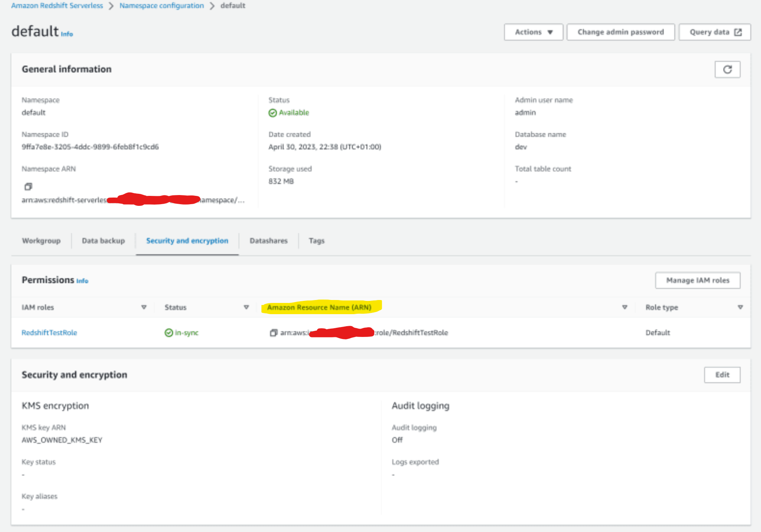Refresh the General information panel

[727, 69]
